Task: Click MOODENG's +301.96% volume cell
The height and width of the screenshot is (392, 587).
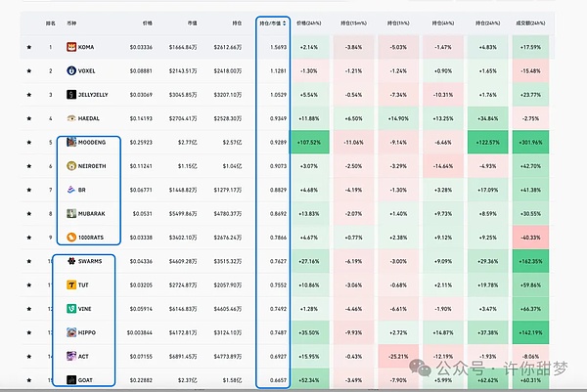Action: pyautogui.click(x=532, y=142)
